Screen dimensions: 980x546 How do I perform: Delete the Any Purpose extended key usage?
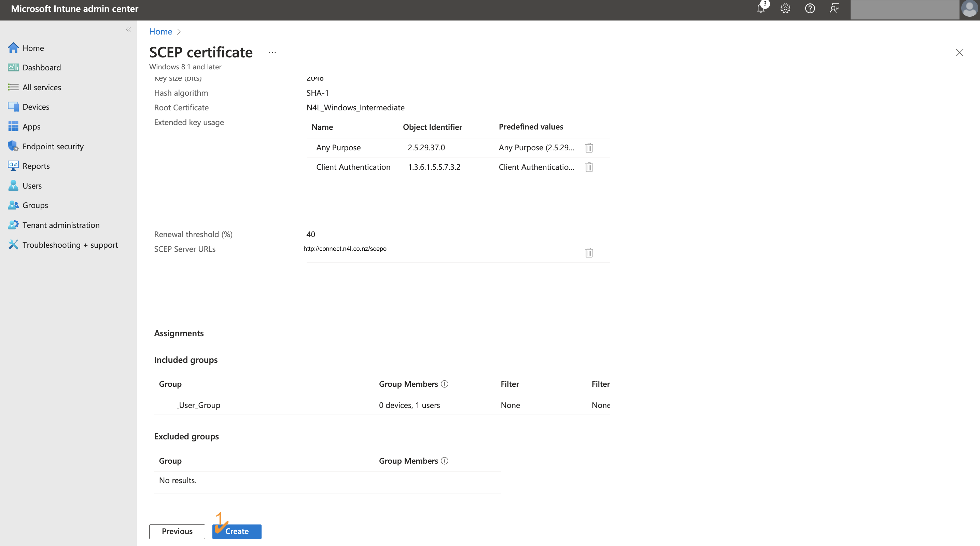(x=589, y=148)
